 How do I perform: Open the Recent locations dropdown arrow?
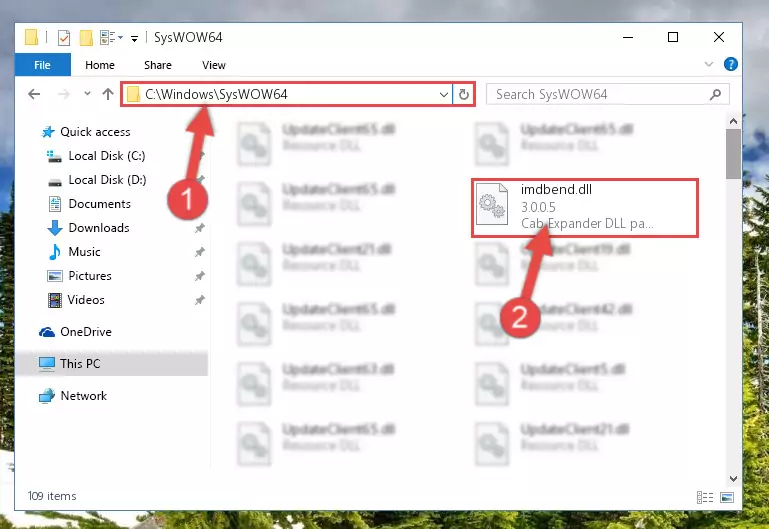pos(87,93)
